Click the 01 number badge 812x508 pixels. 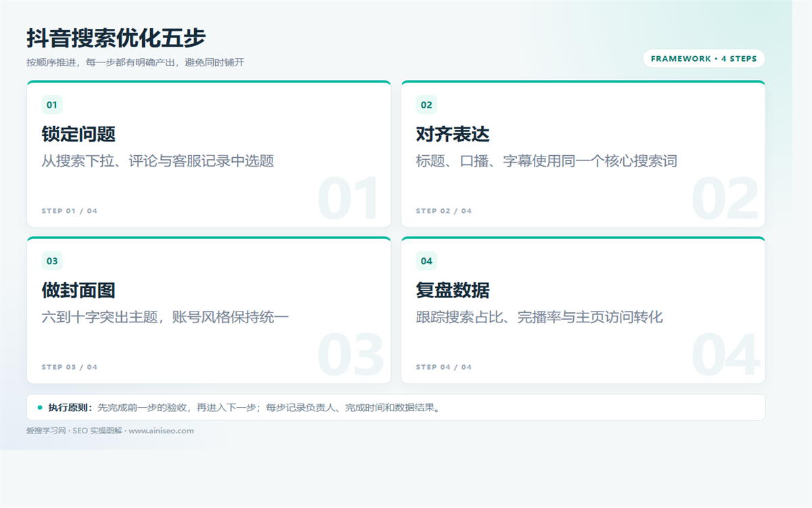(52, 105)
